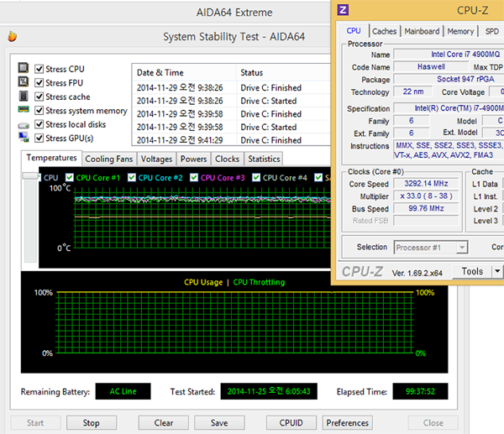
Task: Switch to the Clocks tab
Action: (228, 159)
